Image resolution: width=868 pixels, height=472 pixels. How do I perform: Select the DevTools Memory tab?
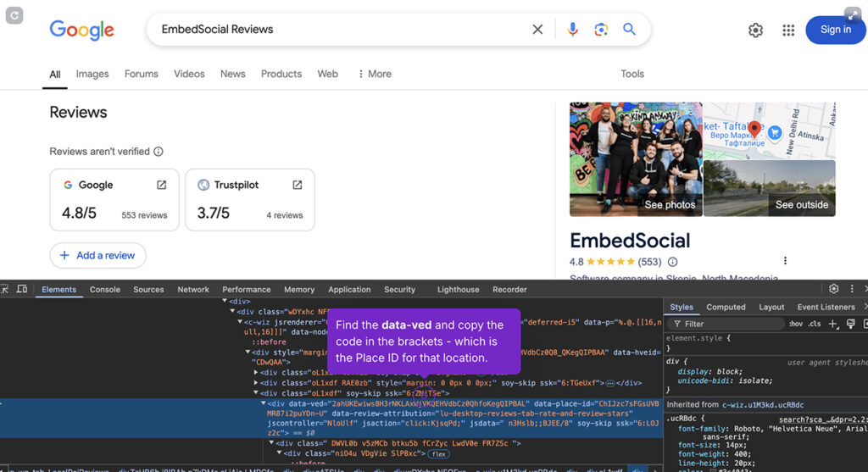pos(299,290)
